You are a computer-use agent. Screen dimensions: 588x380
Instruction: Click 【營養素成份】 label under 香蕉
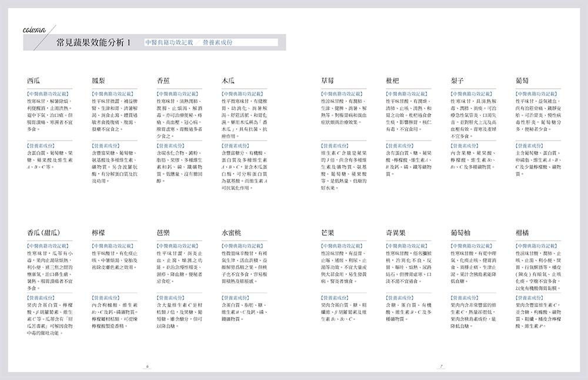point(171,145)
